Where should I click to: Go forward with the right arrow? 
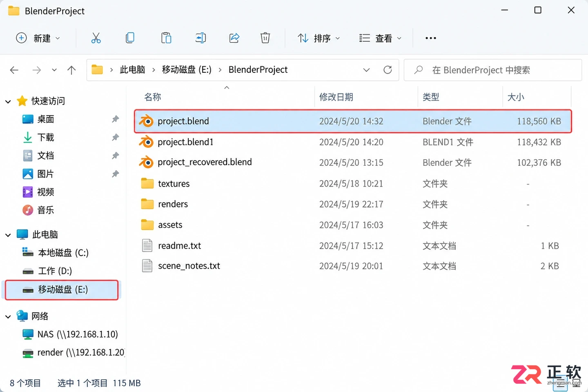pos(37,70)
